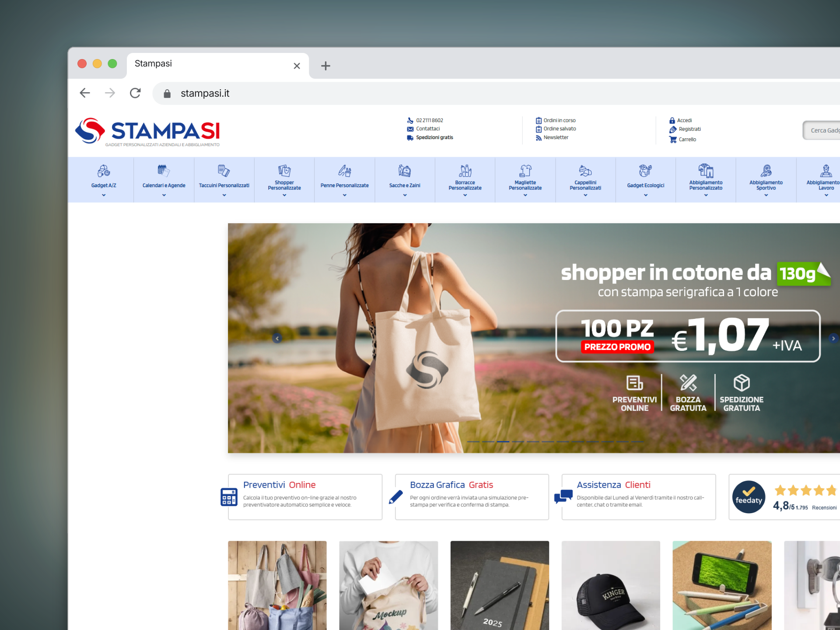Expand the Penne Personalizzate chevron

click(345, 195)
